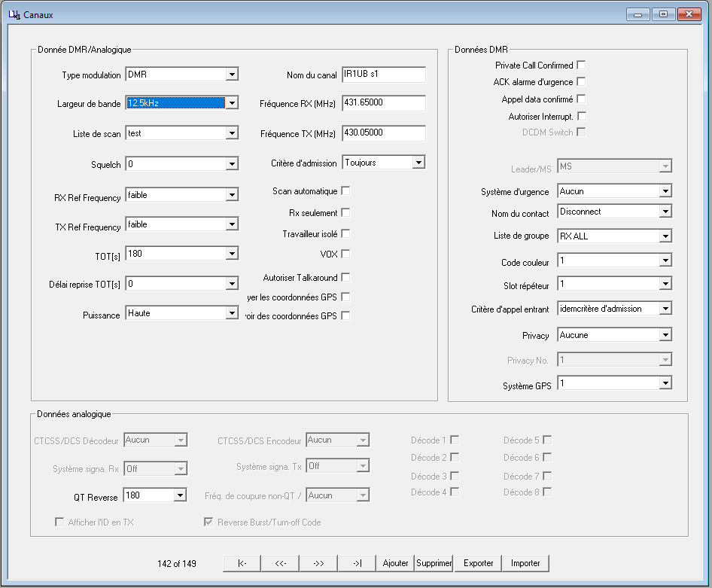712x588 pixels.
Task: Open the Largeur de bande dropdown
Action: [x=232, y=103]
